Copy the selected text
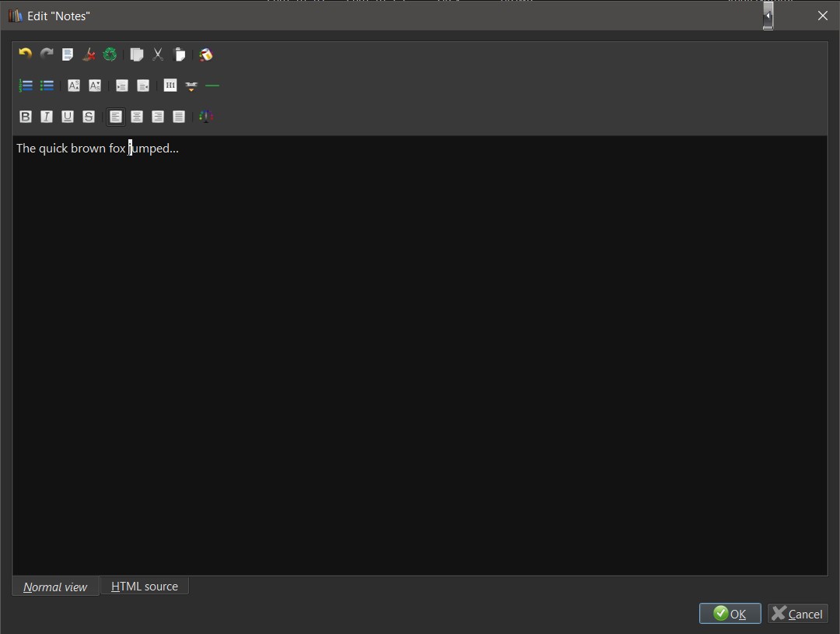 (x=137, y=54)
